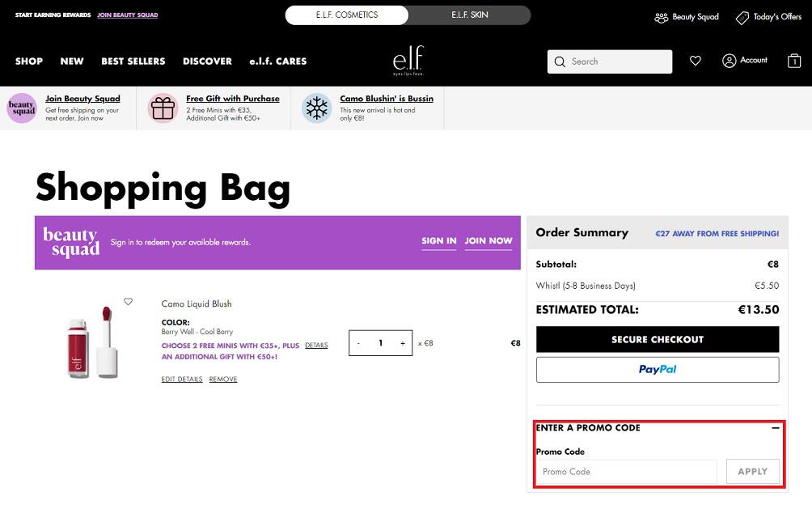Click DETAILS link beside free minis offer
This screenshot has width=812, height=505.
pyautogui.click(x=316, y=345)
